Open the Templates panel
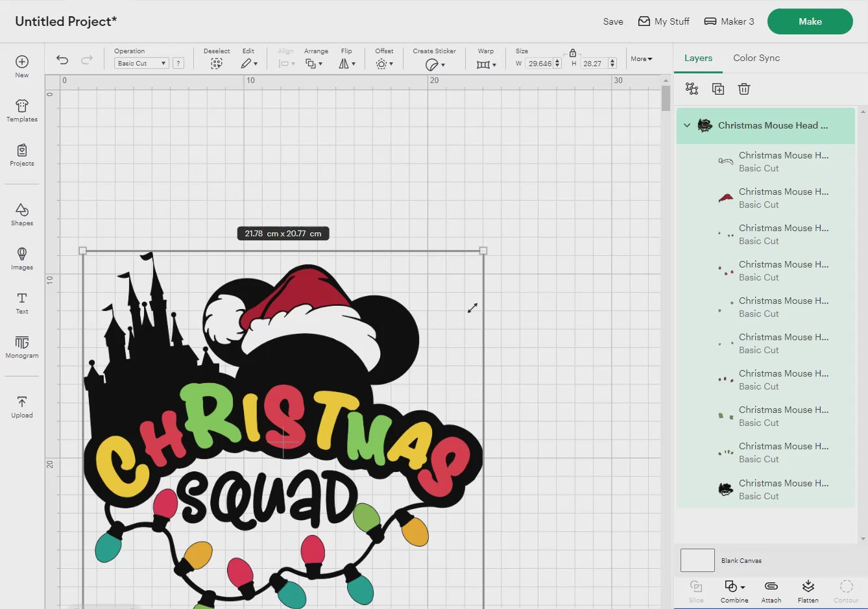This screenshot has height=609, width=868. tap(22, 110)
